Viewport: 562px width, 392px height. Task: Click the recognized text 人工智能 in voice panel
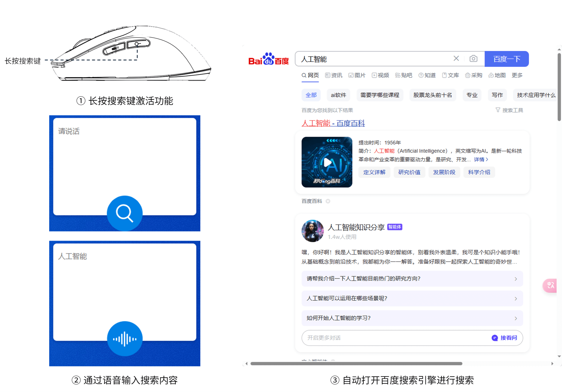(x=72, y=256)
